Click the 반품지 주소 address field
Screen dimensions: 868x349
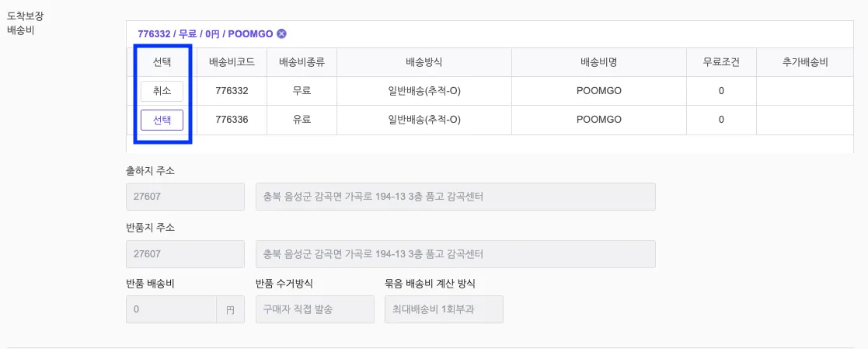tap(455, 254)
